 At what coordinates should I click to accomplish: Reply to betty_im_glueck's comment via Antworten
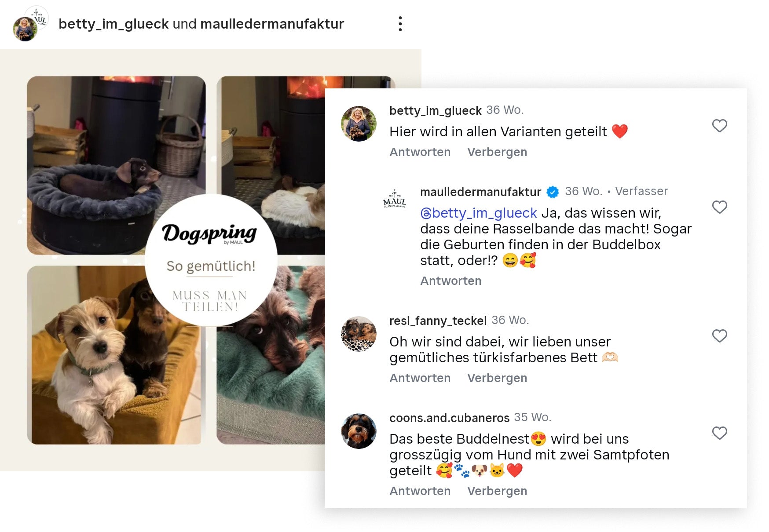coord(420,152)
